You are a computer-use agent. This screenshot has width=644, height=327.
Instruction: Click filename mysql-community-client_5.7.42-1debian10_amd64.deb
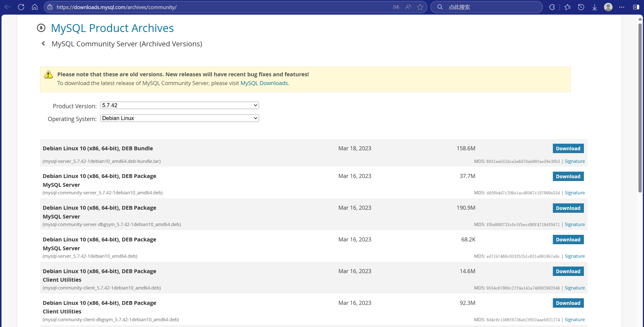tap(102, 288)
